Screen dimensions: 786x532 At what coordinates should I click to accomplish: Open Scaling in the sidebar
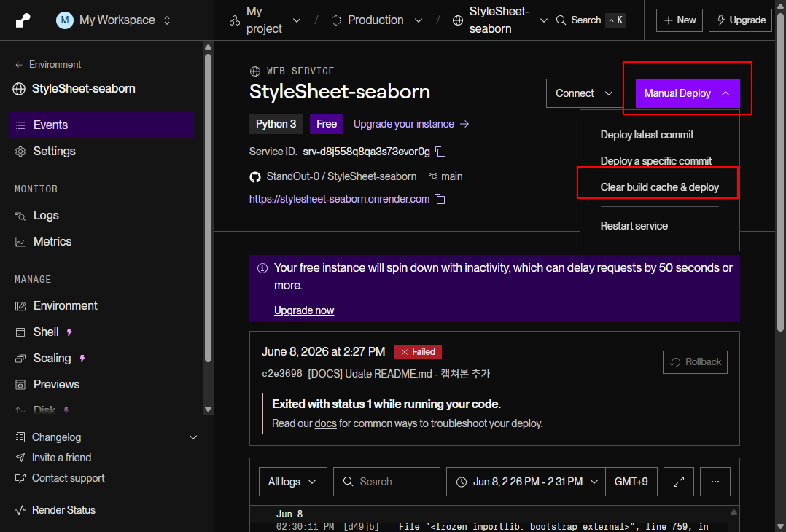click(x=52, y=358)
